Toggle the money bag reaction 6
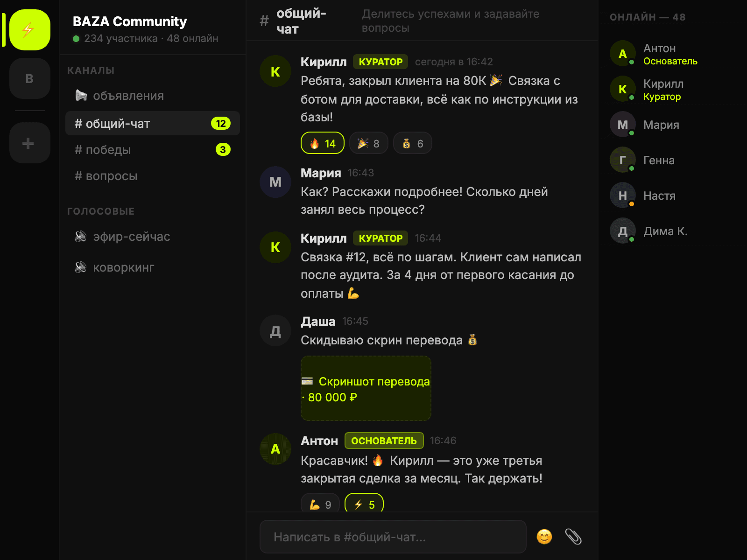Screen dimensions: 747x560 click(x=413, y=143)
